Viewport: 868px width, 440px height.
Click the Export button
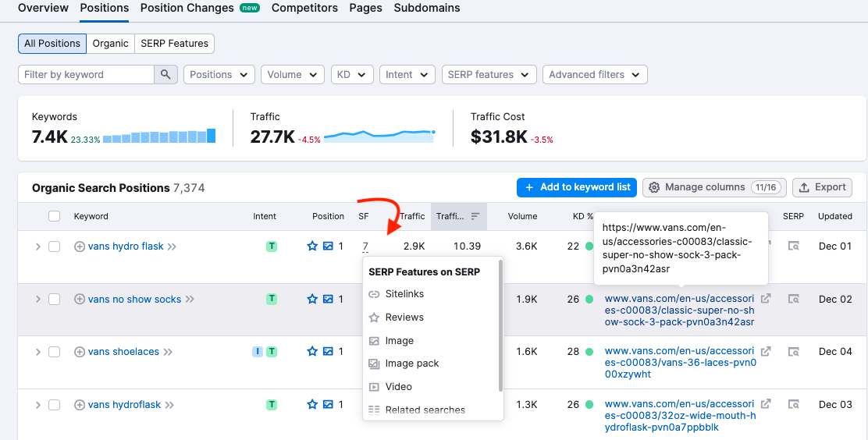click(822, 187)
